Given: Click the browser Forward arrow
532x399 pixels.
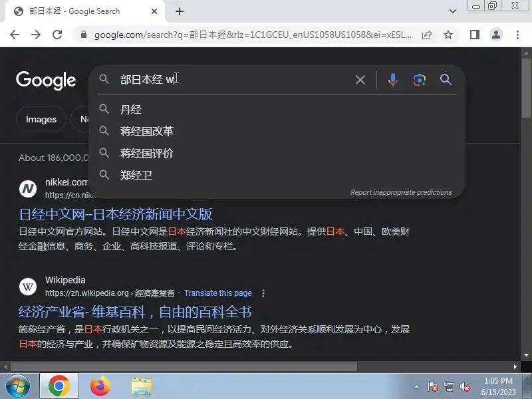Looking at the screenshot, I should (x=36, y=35).
